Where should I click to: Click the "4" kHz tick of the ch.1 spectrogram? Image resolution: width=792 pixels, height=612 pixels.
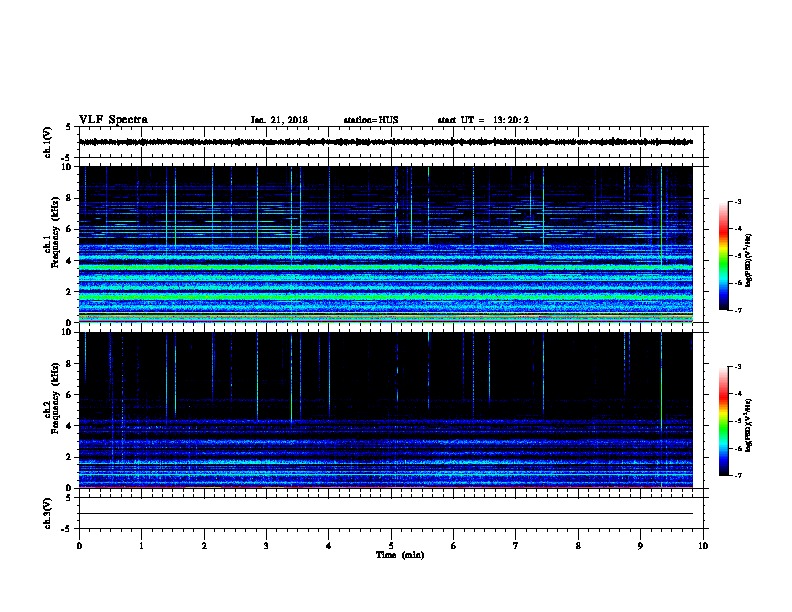click(x=69, y=261)
